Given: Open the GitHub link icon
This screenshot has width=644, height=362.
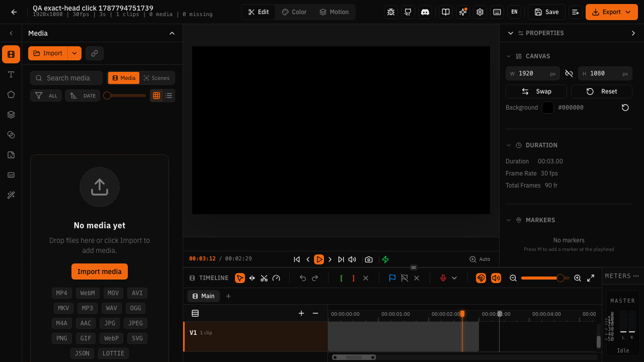Looking at the screenshot, I should 408,12.
